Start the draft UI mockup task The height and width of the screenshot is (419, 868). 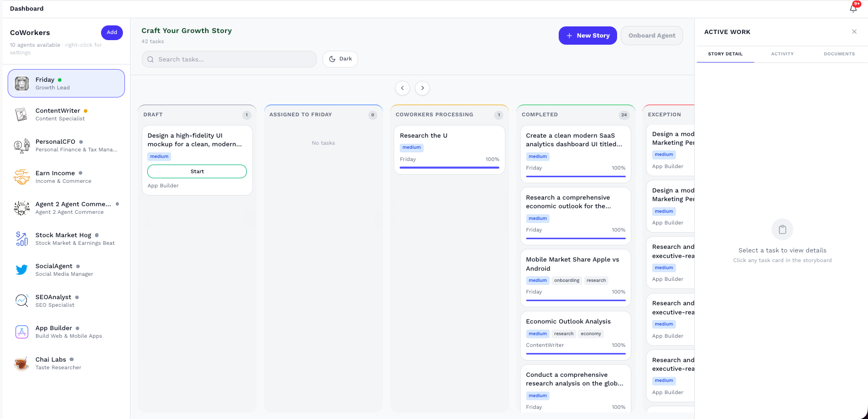pyautogui.click(x=197, y=172)
